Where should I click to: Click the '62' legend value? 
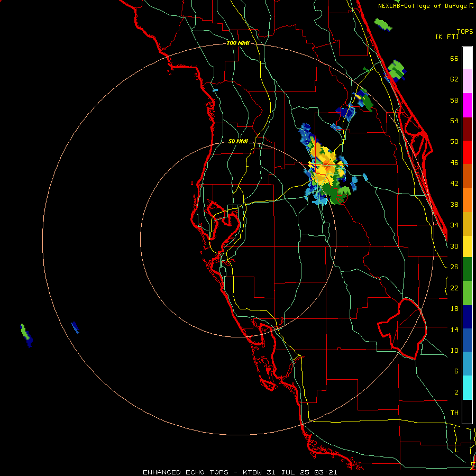(x=454, y=79)
